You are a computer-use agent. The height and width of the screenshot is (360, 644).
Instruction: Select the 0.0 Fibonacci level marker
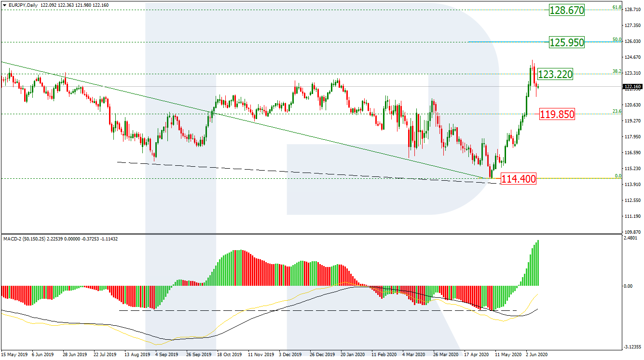pos(617,176)
